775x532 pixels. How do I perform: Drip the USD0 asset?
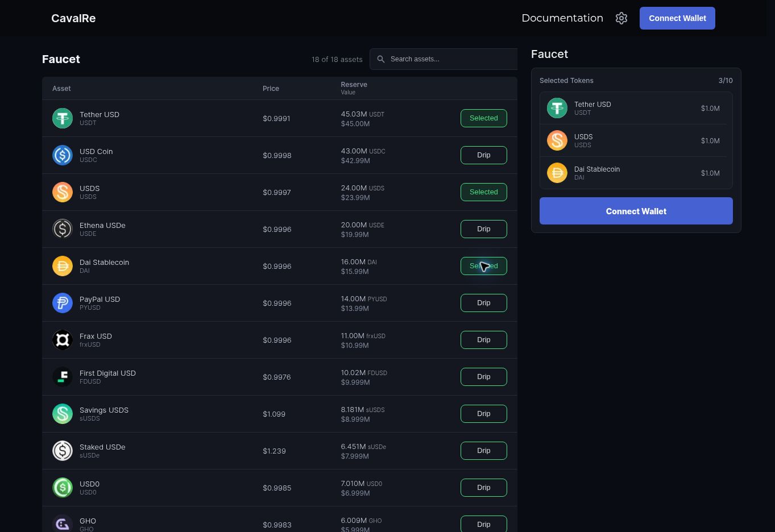pos(484,488)
